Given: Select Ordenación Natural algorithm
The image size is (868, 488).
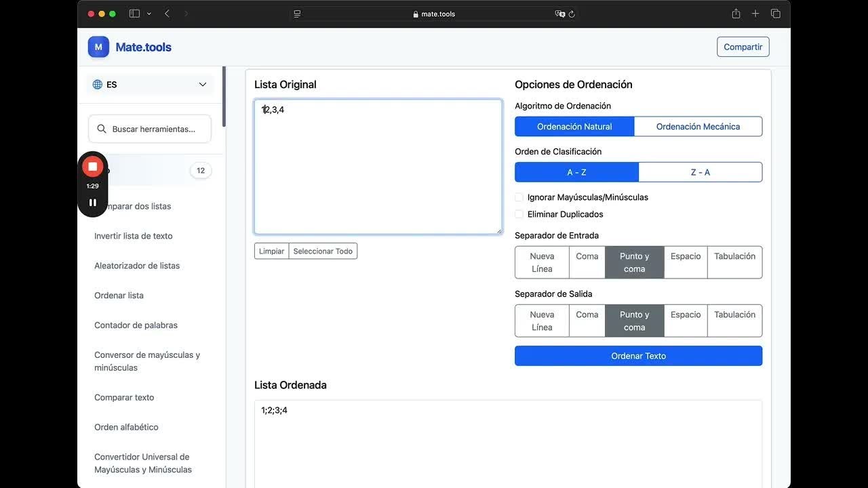Looking at the screenshot, I should click(x=574, y=127).
